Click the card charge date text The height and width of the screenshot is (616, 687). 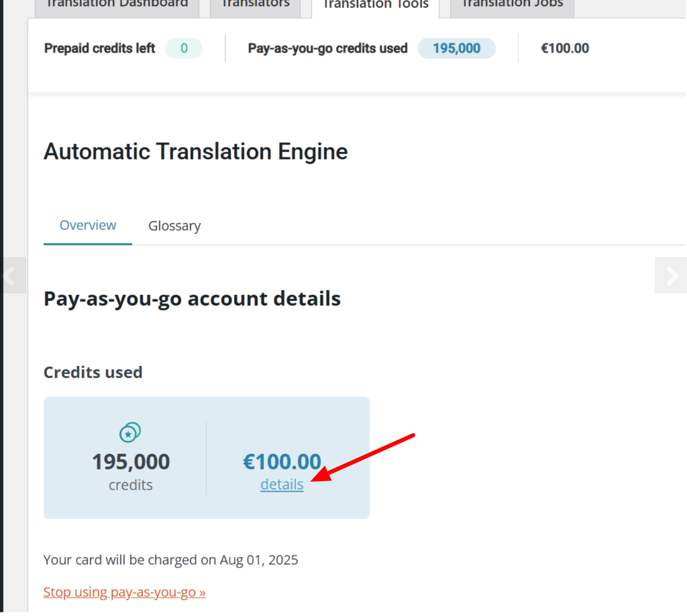click(171, 560)
